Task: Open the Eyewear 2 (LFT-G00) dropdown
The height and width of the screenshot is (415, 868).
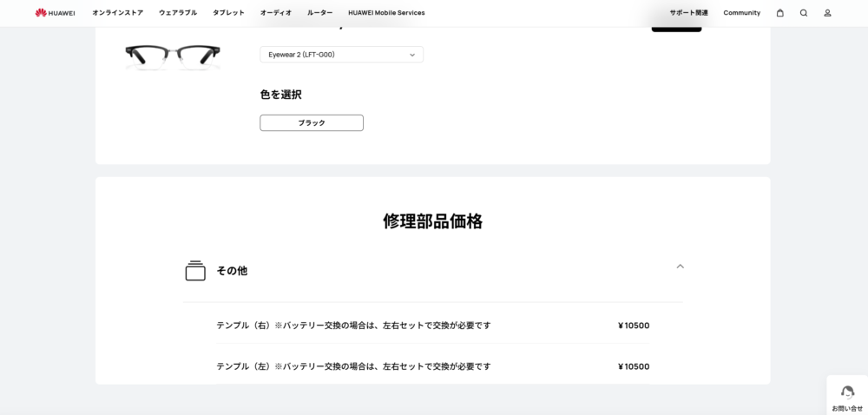Action: (341, 54)
